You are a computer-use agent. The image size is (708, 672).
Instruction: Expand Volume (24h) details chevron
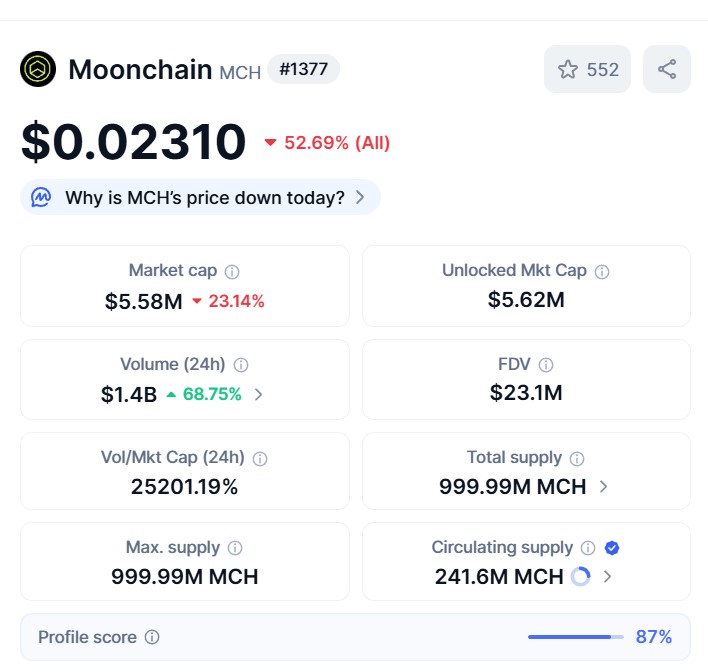[258, 395]
